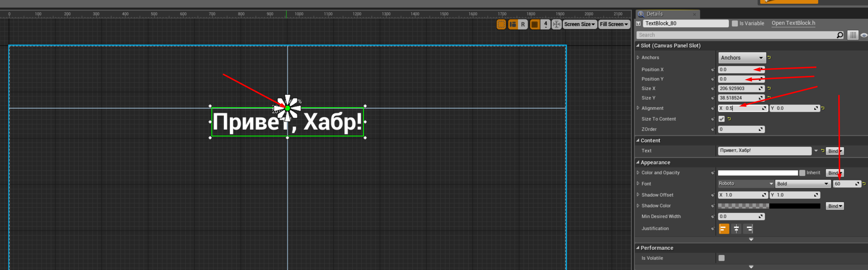Click the Position X value field
This screenshot has height=270, width=868.
coord(741,70)
